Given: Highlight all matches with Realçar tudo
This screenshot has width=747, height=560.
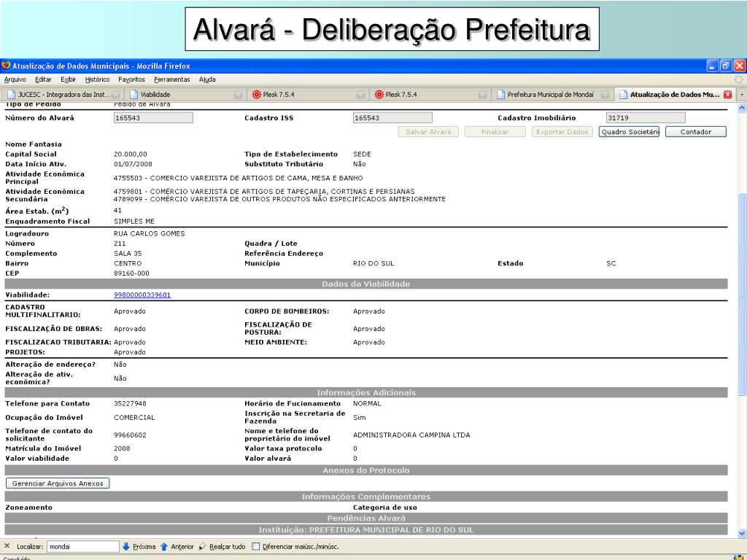Looking at the screenshot, I should coord(222,547).
